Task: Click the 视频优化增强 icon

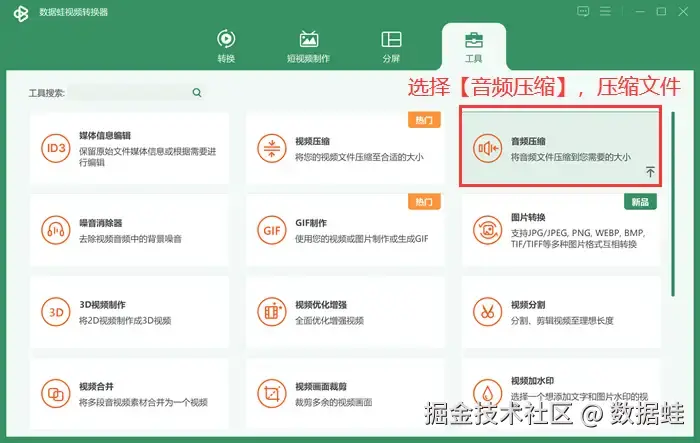Action: tap(272, 312)
